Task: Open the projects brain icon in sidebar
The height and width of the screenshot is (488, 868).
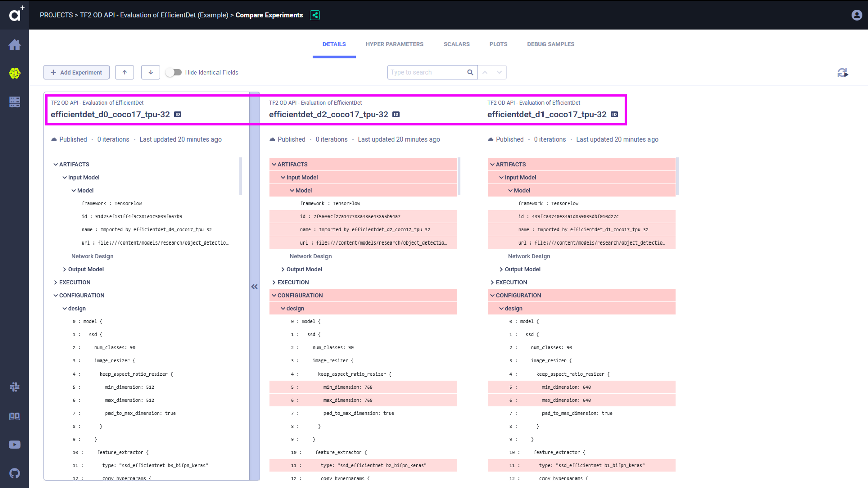Action: tap(15, 73)
